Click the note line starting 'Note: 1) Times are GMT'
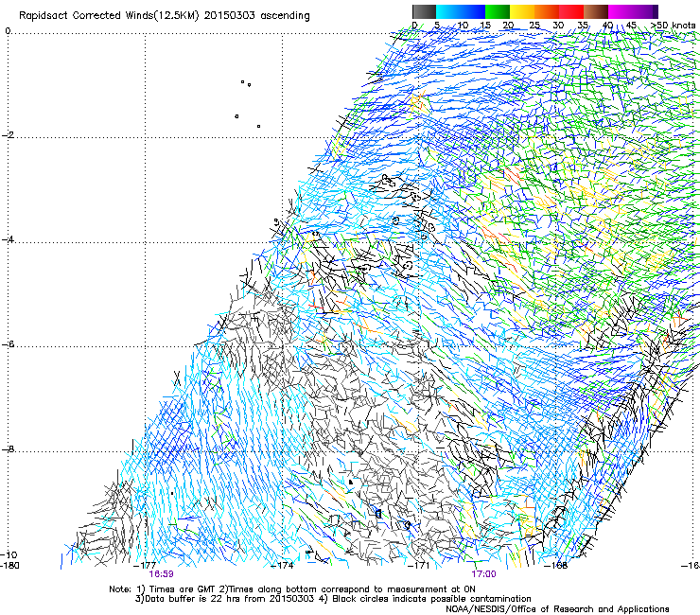This screenshot has height=615, width=700. click(292, 589)
